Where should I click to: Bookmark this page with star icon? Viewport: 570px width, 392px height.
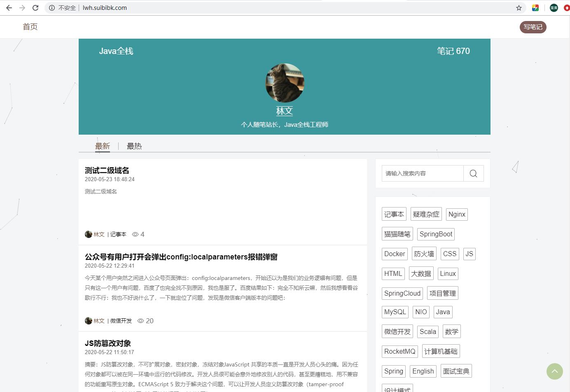519,8
